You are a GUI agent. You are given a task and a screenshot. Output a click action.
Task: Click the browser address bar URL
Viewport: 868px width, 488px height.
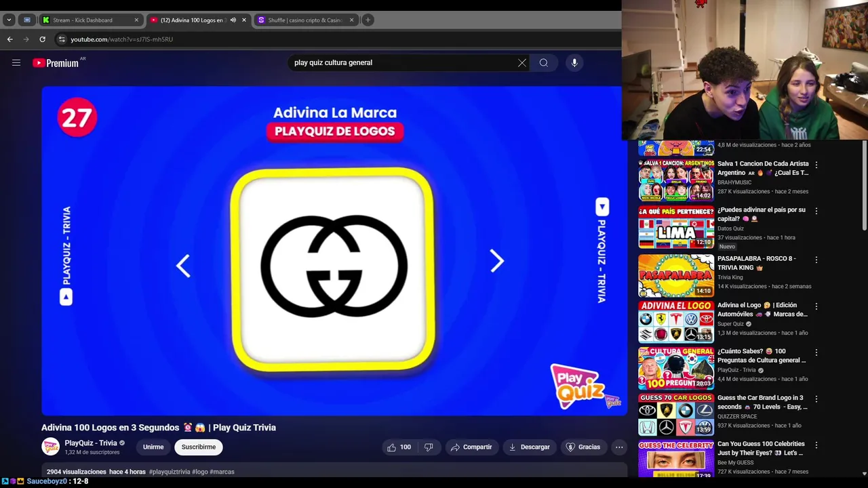pyautogui.click(x=122, y=39)
